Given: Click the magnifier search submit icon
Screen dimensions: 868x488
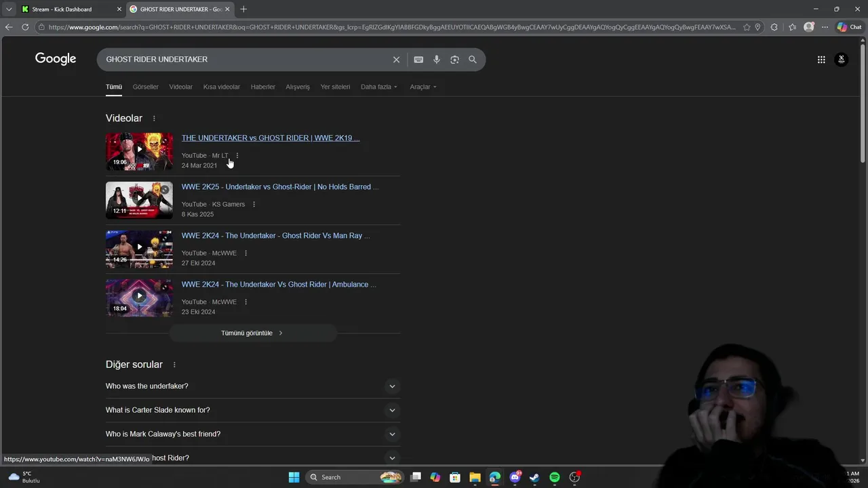Looking at the screenshot, I should coord(473,60).
